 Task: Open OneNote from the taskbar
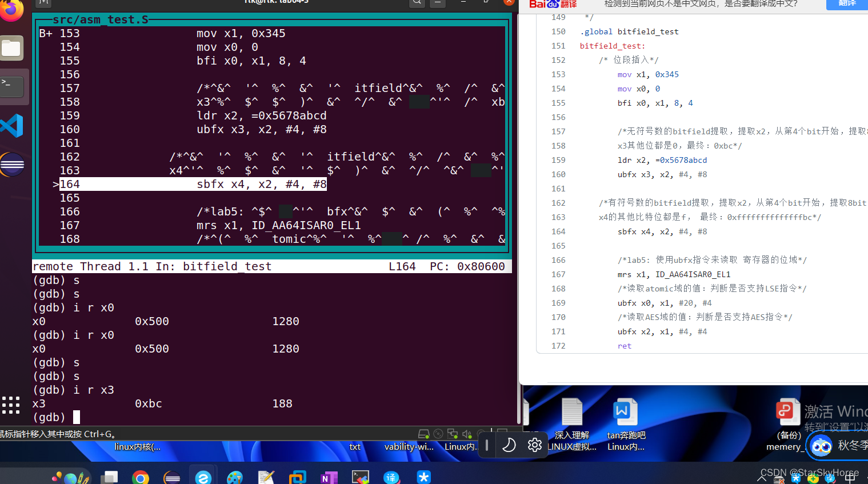pyautogui.click(x=329, y=477)
